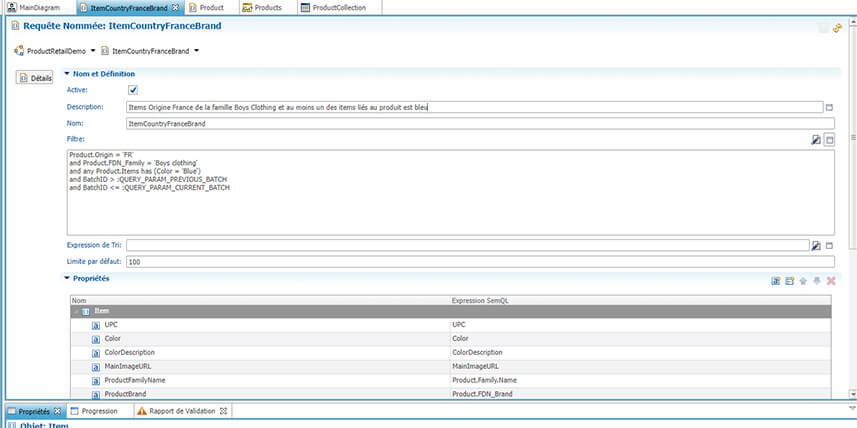Switch to the MainDiagram tab
The image size is (857, 428).
(33, 7)
